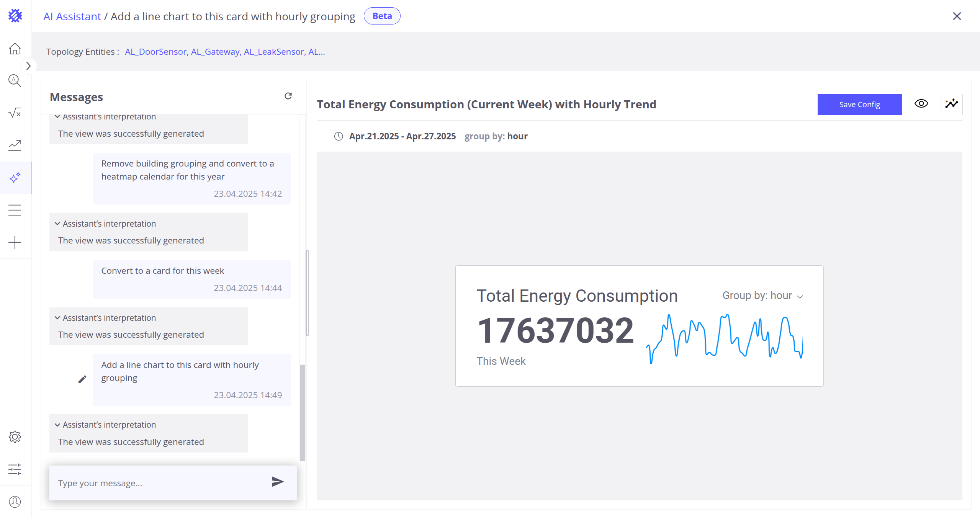Viewport: 980px width, 518px height.
Task: Toggle the eye preview button
Action: coord(921,104)
